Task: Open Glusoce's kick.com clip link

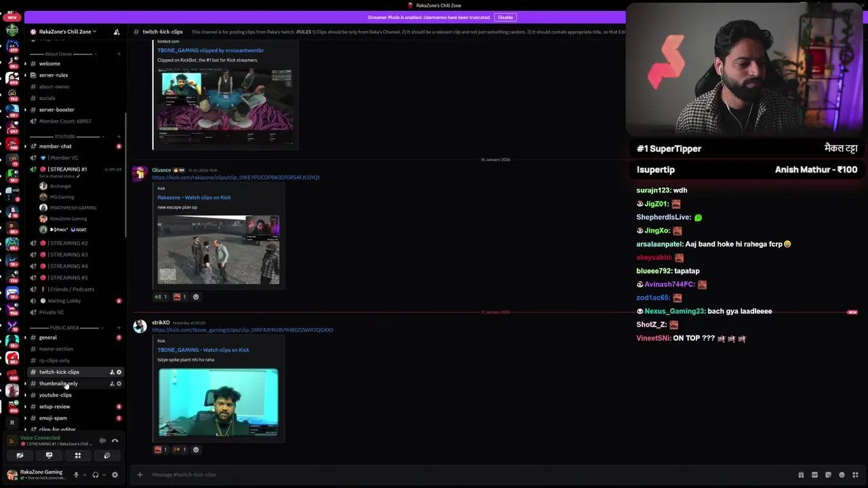Action: click(235, 178)
